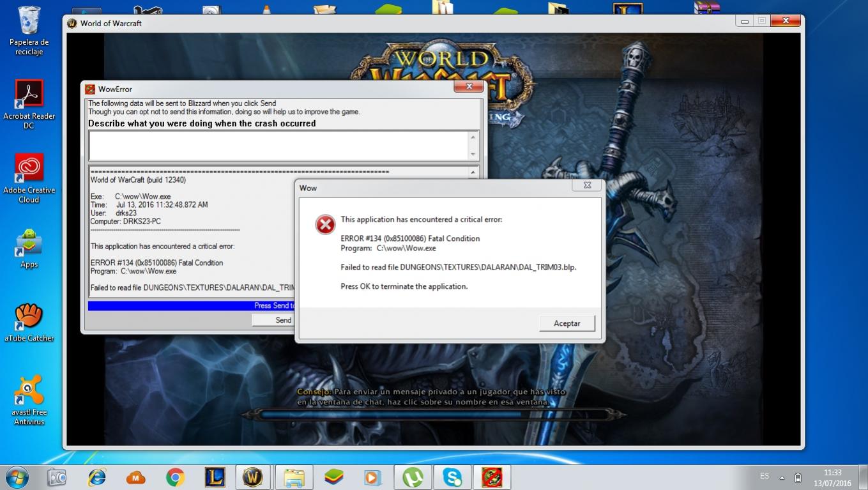Open the Acrobat Reader DC desktop shortcut
The width and height of the screenshot is (868, 490).
tap(29, 104)
